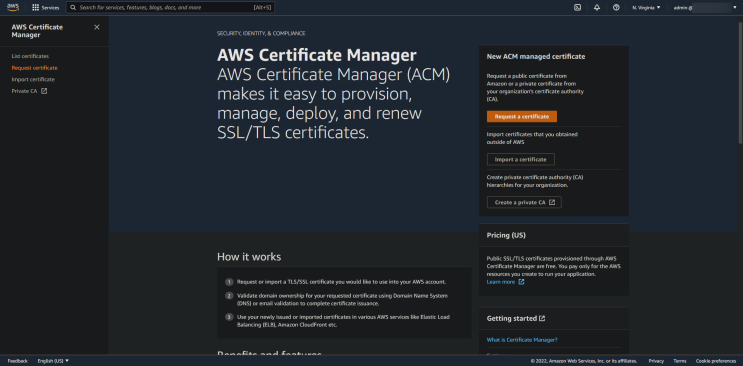Select Request certificate in the sidebar
The image size is (743, 366).
[35, 68]
